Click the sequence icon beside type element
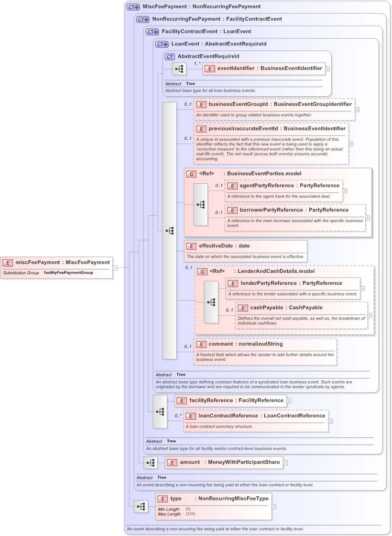 pyautogui.click(x=141, y=506)
